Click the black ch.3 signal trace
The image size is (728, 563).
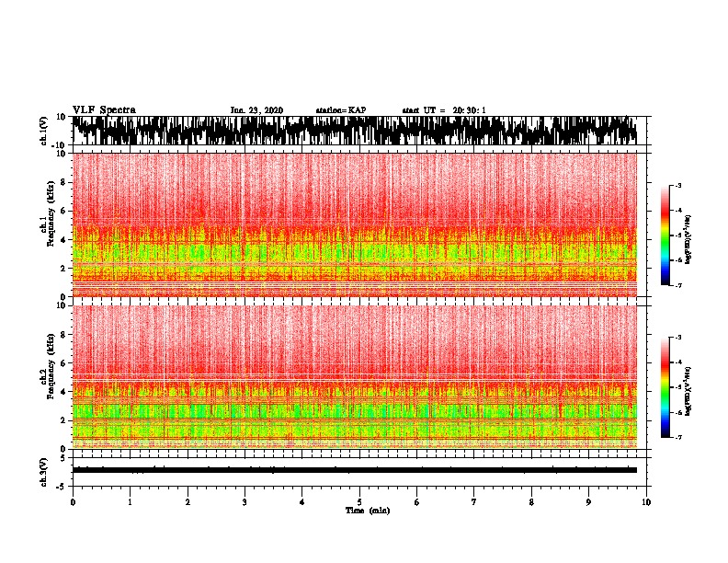[355, 470]
